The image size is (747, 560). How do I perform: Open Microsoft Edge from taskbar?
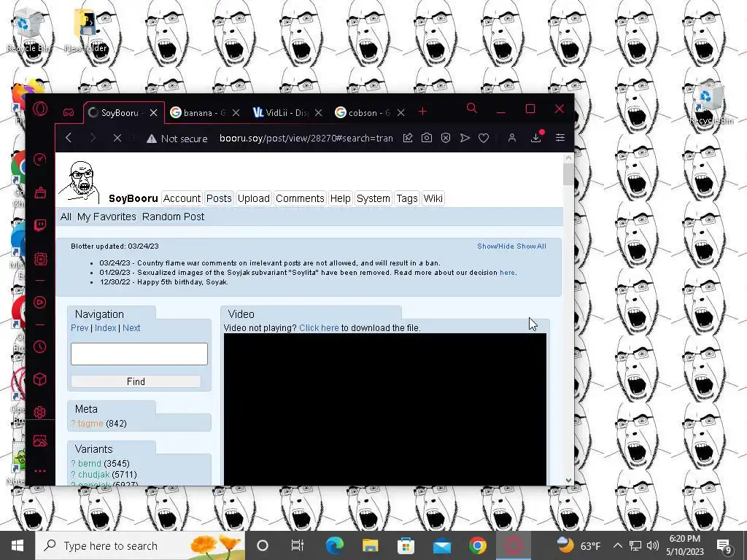(x=334, y=545)
